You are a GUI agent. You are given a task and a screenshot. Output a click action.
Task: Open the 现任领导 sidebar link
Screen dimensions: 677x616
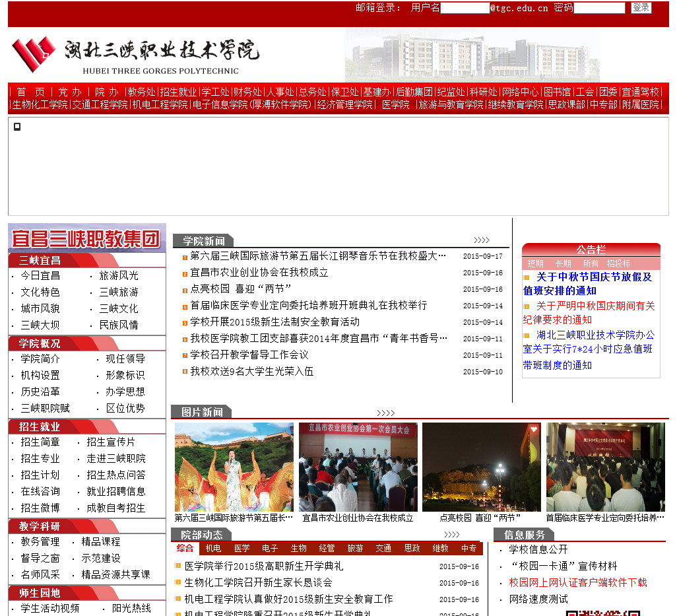(x=125, y=359)
